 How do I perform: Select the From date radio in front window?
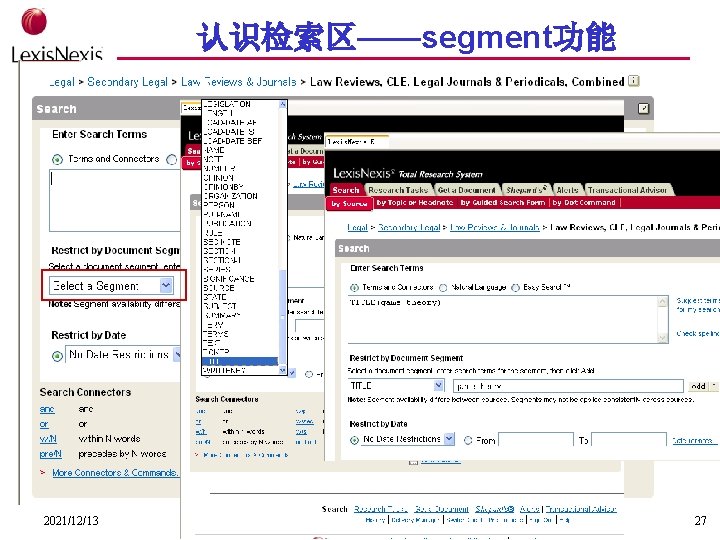468,440
